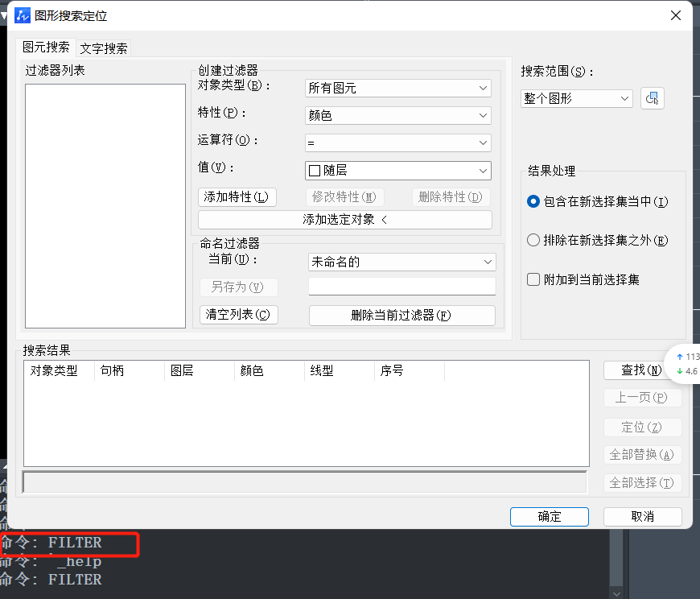The width and height of the screenshot is (700, 599).
Task: Click the pick-objects icon beside search range
Action: tap(653, 98)
